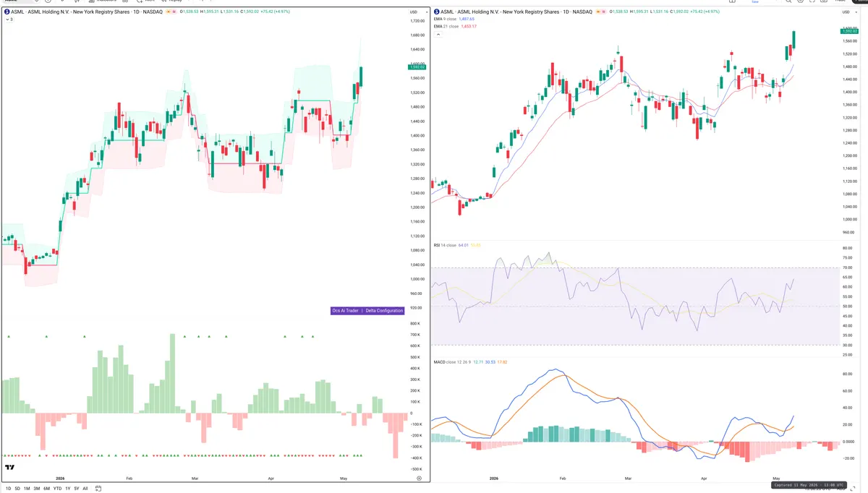Screen dimensions: 868x493
Task: Click the market status icons in left chart title
Action: pos(172,12)
